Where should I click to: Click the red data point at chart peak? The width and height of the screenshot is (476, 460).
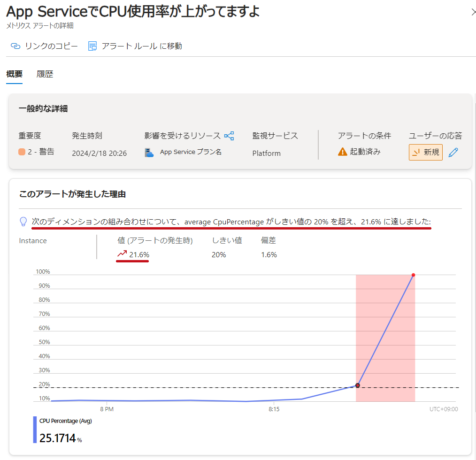coord(413,275)
